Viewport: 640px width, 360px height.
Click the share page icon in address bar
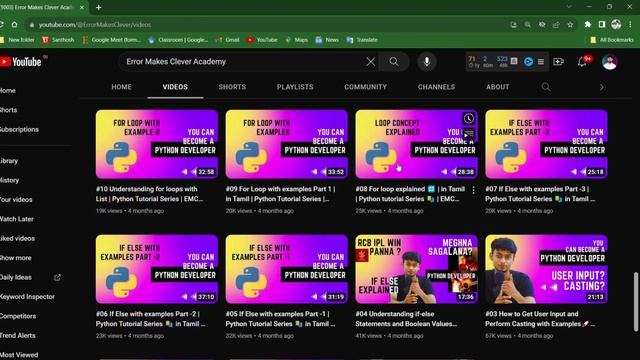[556, 24]
